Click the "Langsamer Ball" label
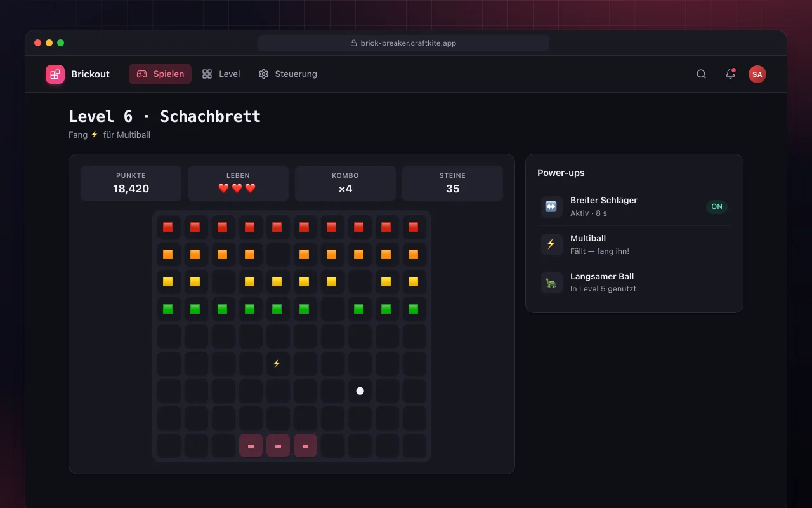 coord(602,276)
